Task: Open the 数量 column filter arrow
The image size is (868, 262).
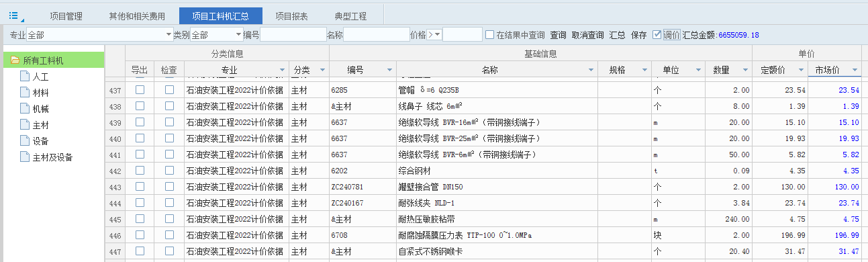Action: [x=745, y=70]
